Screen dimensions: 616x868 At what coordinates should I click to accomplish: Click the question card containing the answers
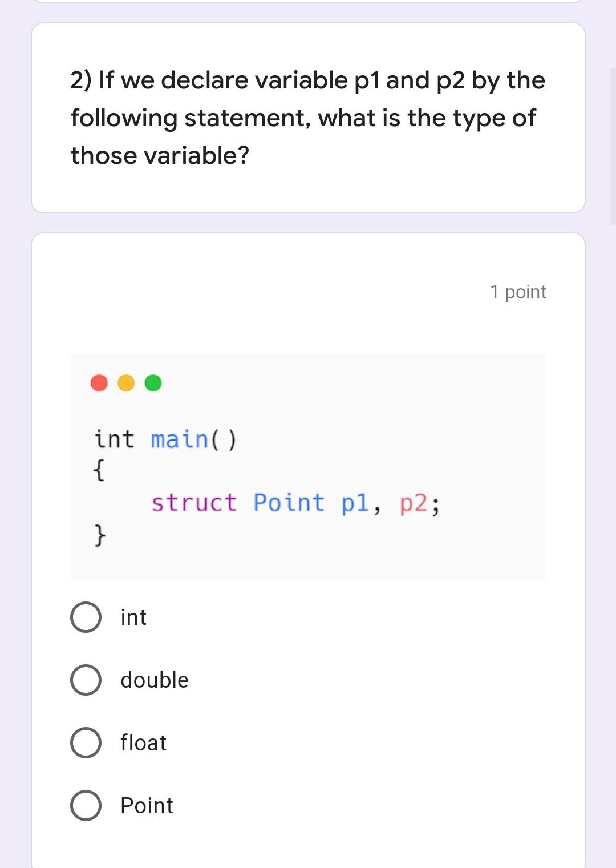(x=308, y=548)
